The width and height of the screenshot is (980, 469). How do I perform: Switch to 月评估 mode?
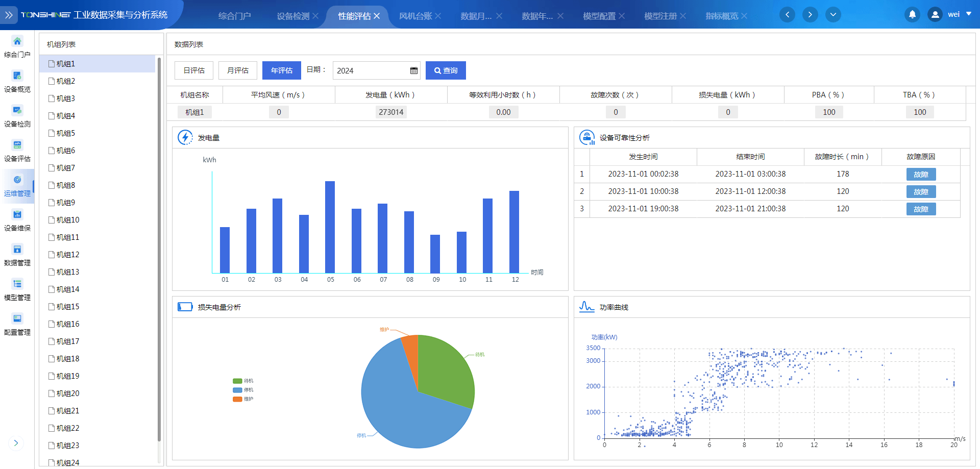(238, 70)
